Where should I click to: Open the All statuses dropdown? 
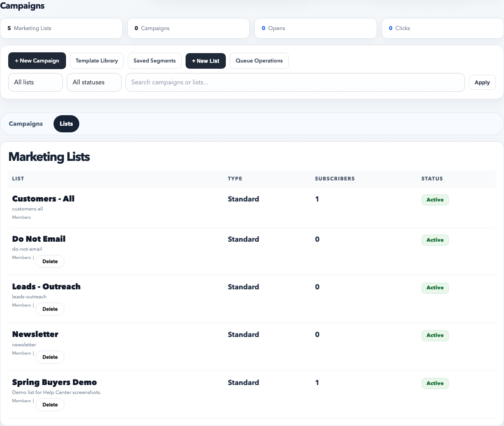[x=94, y=82]
